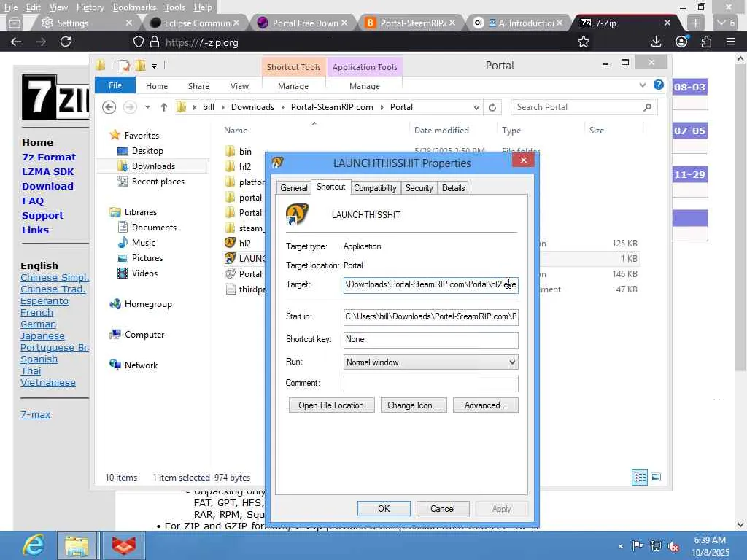The width and height of the screenshot is (747, 560).
Task: Click in the Target path field
Action: point(430,285)
